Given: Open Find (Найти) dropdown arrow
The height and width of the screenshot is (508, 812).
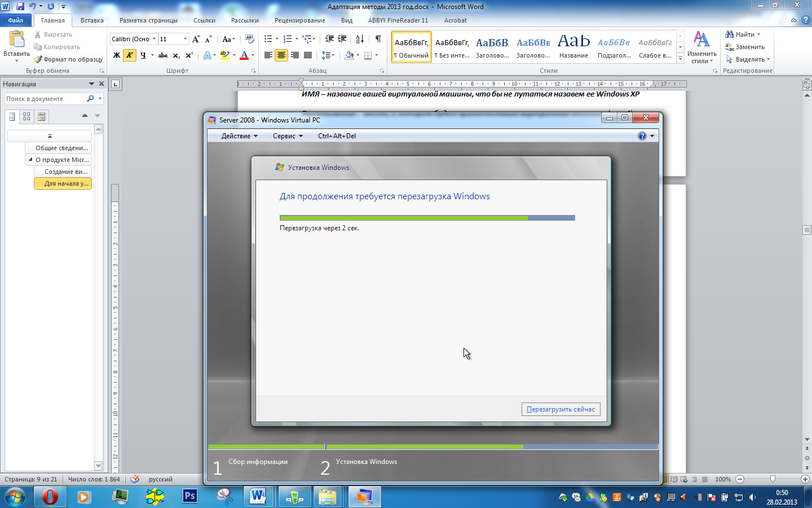Looking at the screenshot, I should [758, 34].
